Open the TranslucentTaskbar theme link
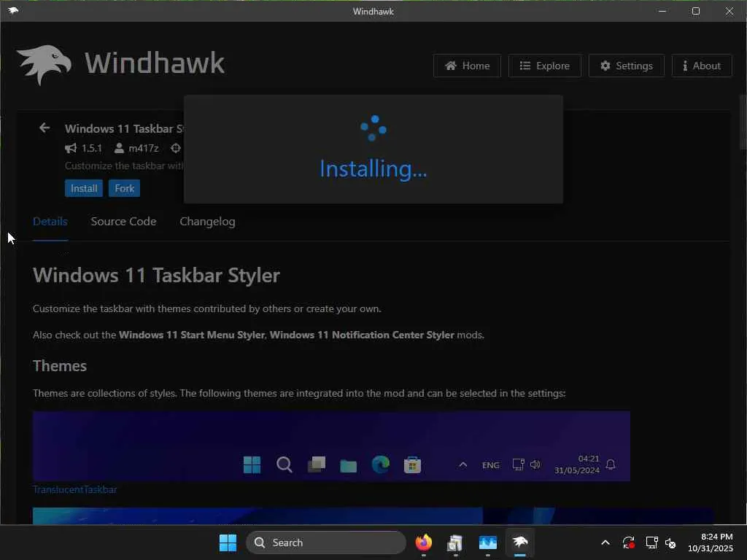 pyautogui.click(x=75, y=489)
